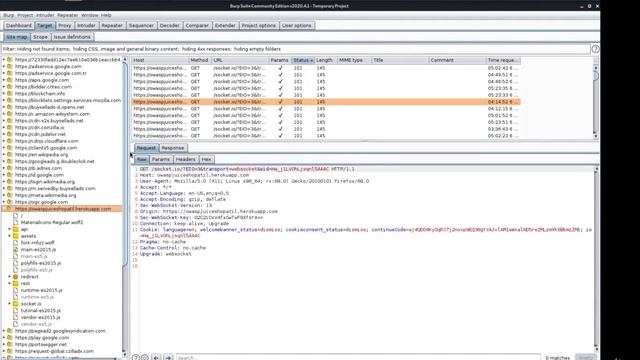Select the table row timed 05:23:51
This screenshot has height=360, width=640.
(x=326, y=122)
